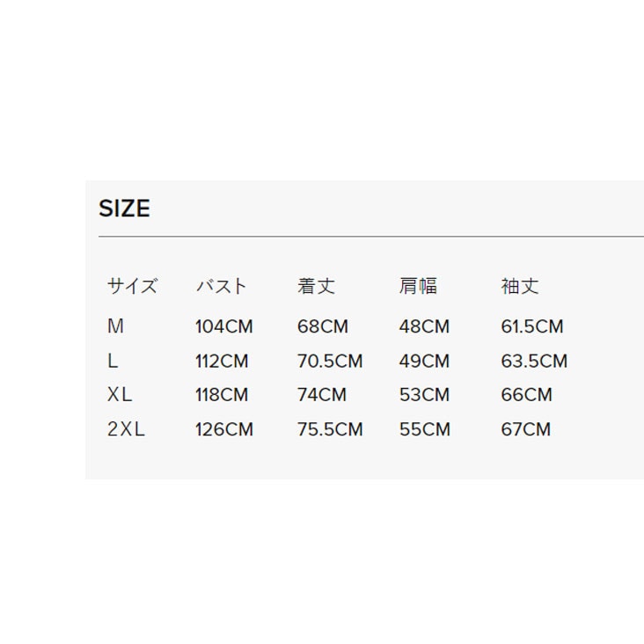Click the 着丈 column header
This screenshot has width=644, height=644.
[316, 286]
